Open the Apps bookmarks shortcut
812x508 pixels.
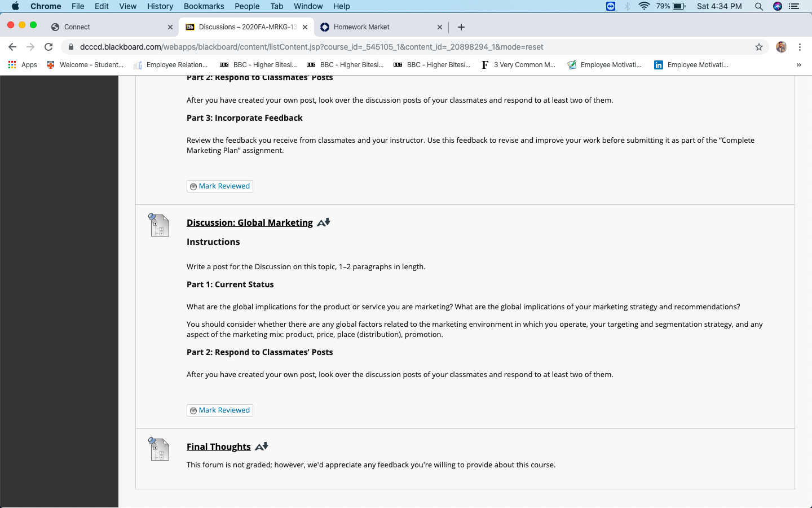pyautogui.click(x=23, y=65)
